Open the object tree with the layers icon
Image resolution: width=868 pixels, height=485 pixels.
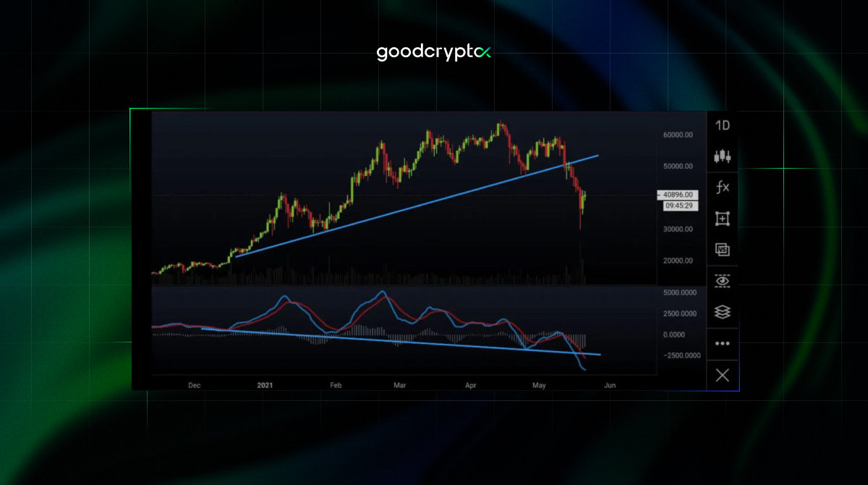pos(723,313)
